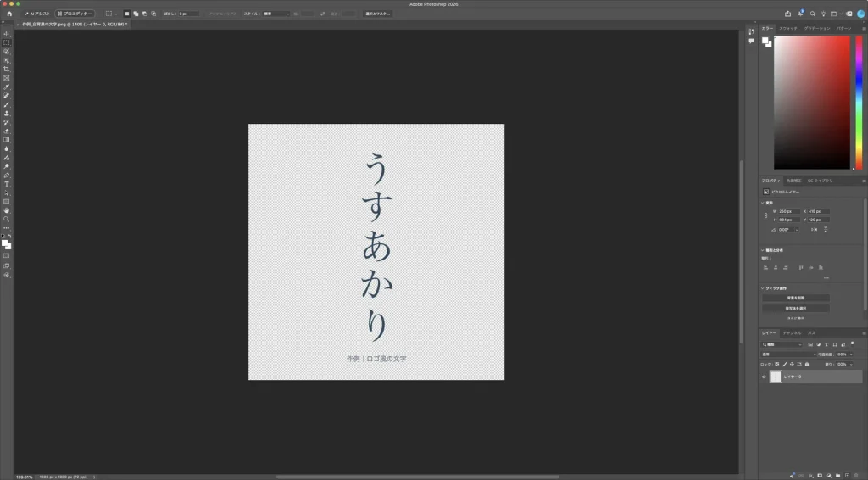Open the layer fill percentage dropdown
Viewport: 868px width, 480px height.
click(x=851, y=365)
